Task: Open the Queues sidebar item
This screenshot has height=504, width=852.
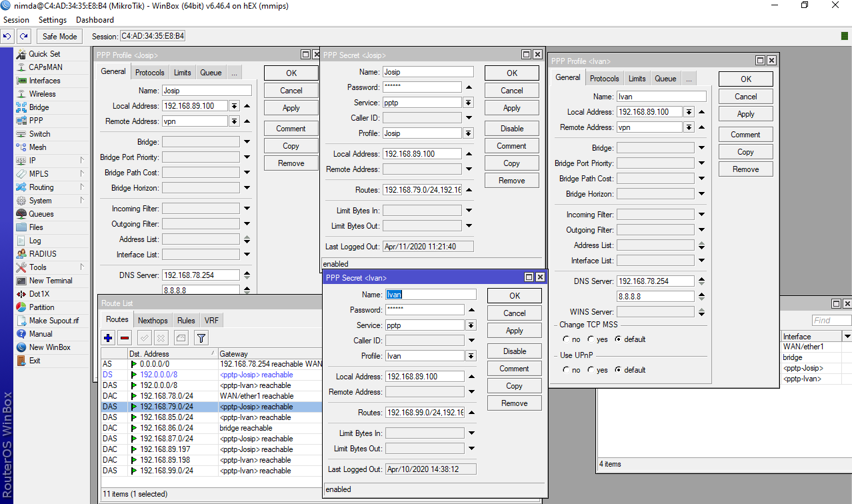Action: click(41, 214)
